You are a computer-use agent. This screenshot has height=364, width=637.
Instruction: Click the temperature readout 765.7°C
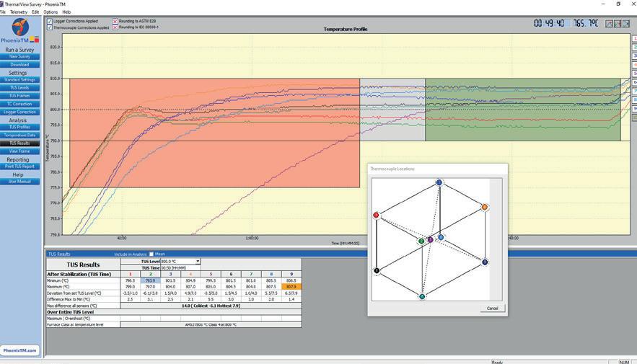click(x=585, y=24)
